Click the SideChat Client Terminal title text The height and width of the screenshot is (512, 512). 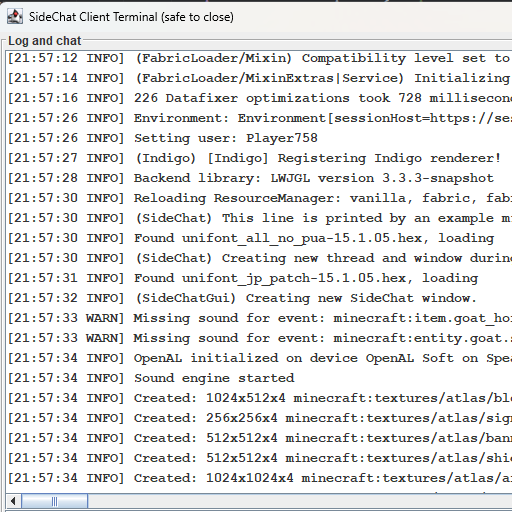131,17
